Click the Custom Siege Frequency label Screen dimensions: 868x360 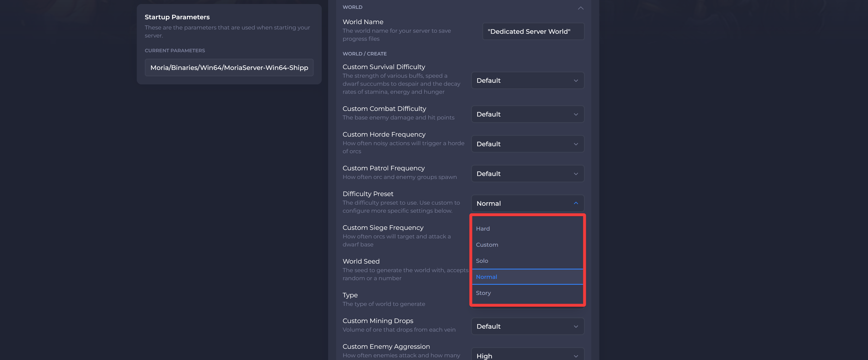click(383, 227)
